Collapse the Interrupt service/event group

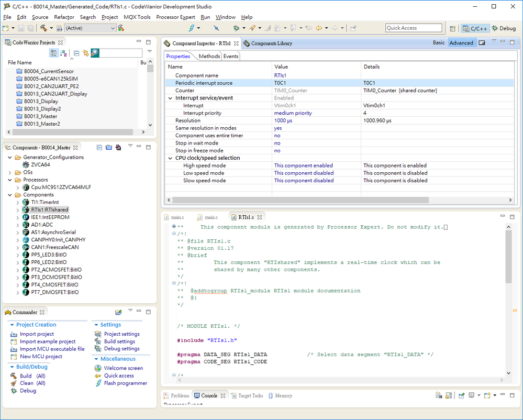[x=170, y=98]
